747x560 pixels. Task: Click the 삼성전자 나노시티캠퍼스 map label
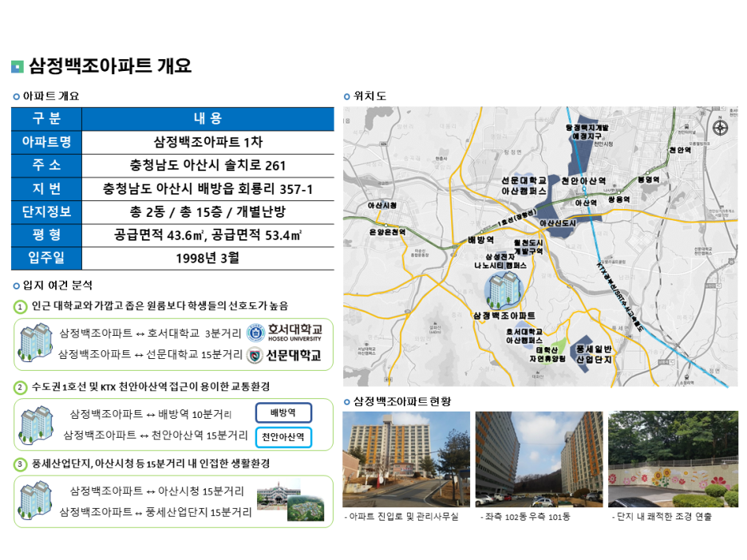pyautogui.click(x=500, y=261)
